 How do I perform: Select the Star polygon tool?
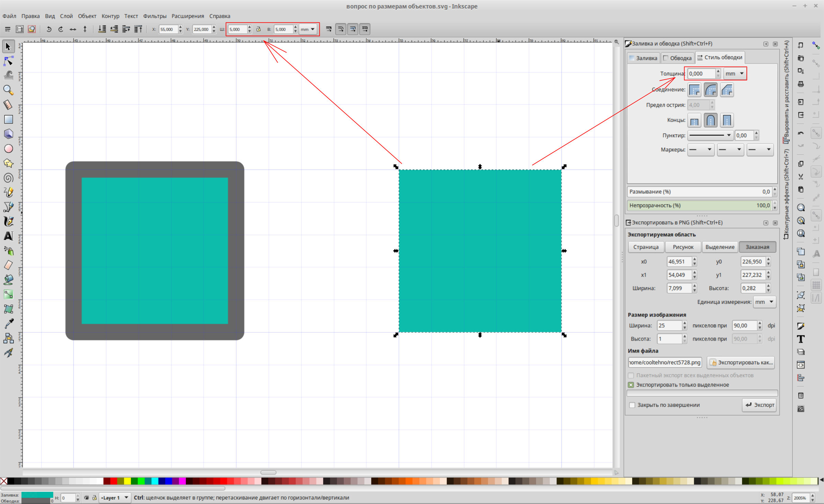[x=8, y=163]
